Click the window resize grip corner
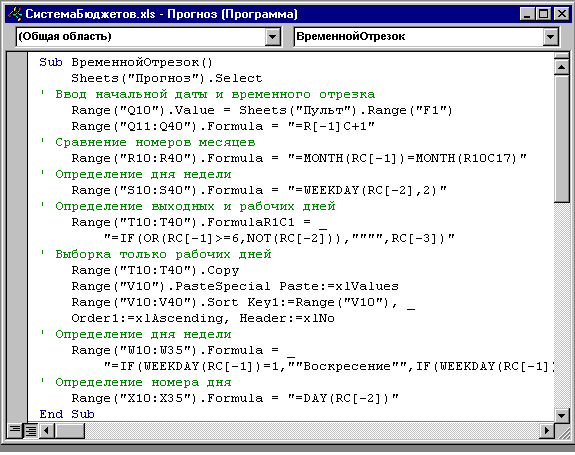 coord(562,431)
